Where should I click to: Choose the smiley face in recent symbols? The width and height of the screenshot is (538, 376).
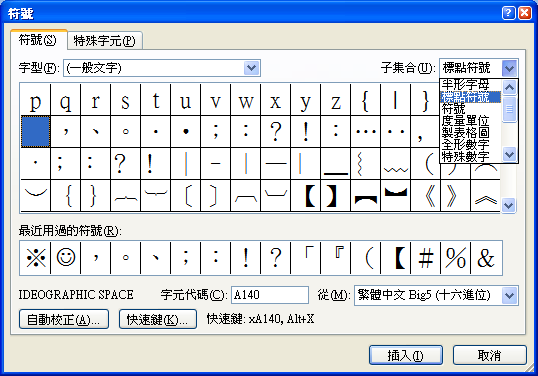tap(66, 258)
